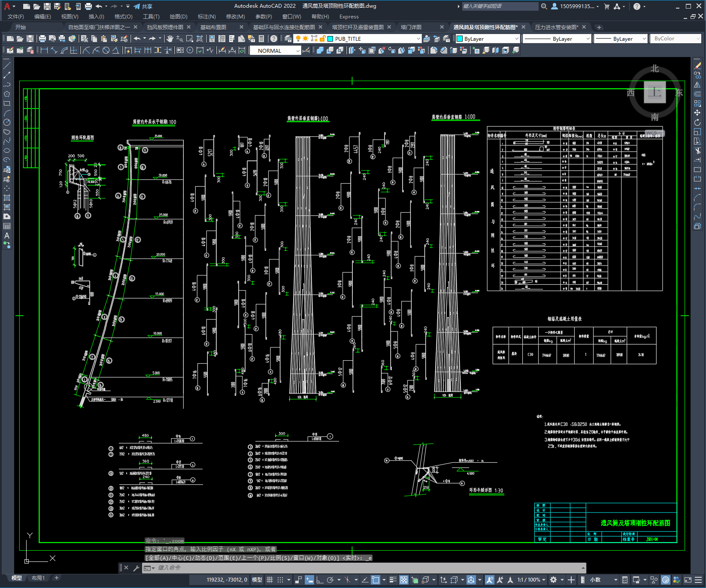
Task: Toggle Clean Screen mode in status bar
Action: tap(688, 580)
